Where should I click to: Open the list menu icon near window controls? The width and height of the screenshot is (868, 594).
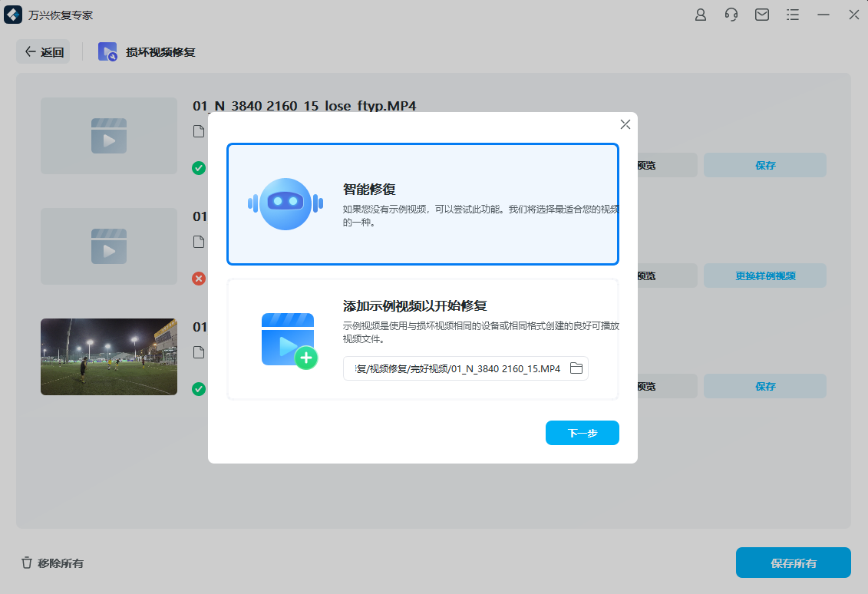click(792, 14)
